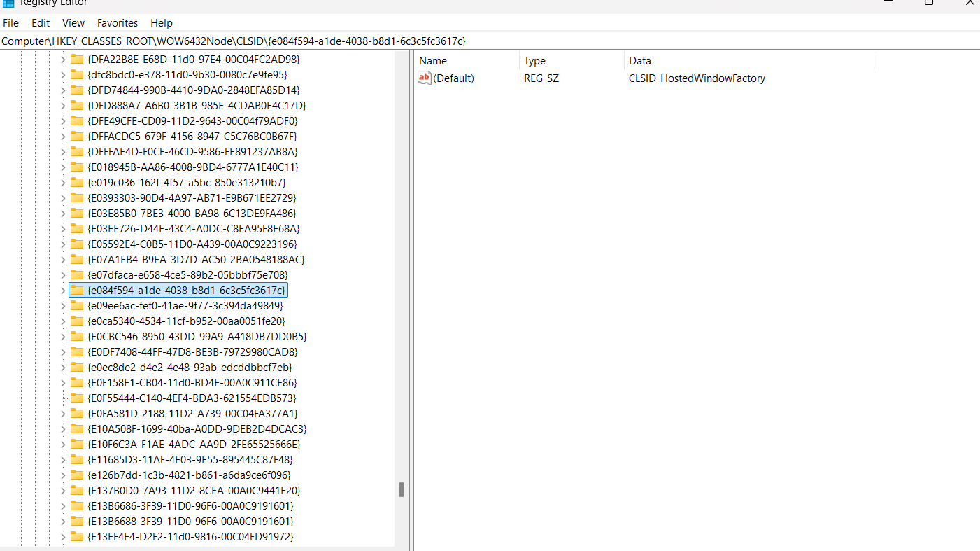Viewport: 980px width, 551px height.
Task: Click the folder icon for {E018945B-AA86-4008-9BD4-6777A1E40C11}
Action: click(77, 167)
